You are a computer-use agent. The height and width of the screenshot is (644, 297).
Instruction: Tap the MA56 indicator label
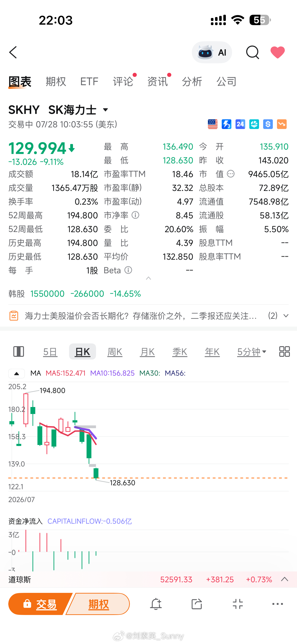pyautogui.click(x=175, y=373)
